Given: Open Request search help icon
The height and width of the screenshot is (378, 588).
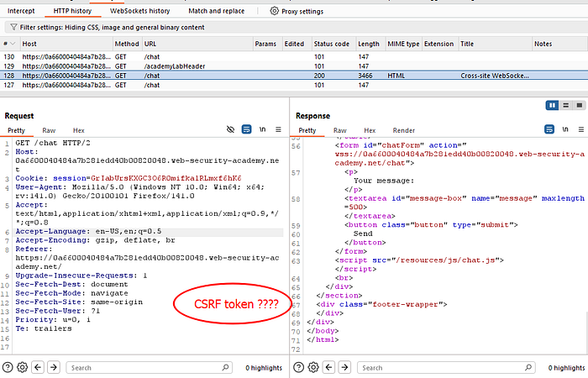Looking at the screenshot, I should [8, 367].
